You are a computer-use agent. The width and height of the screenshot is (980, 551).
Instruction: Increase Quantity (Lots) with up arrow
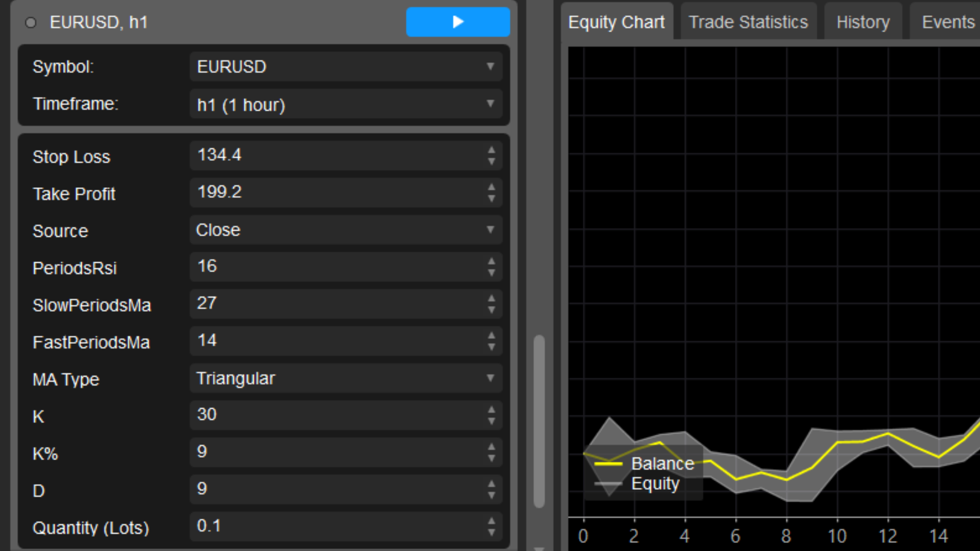491,521
